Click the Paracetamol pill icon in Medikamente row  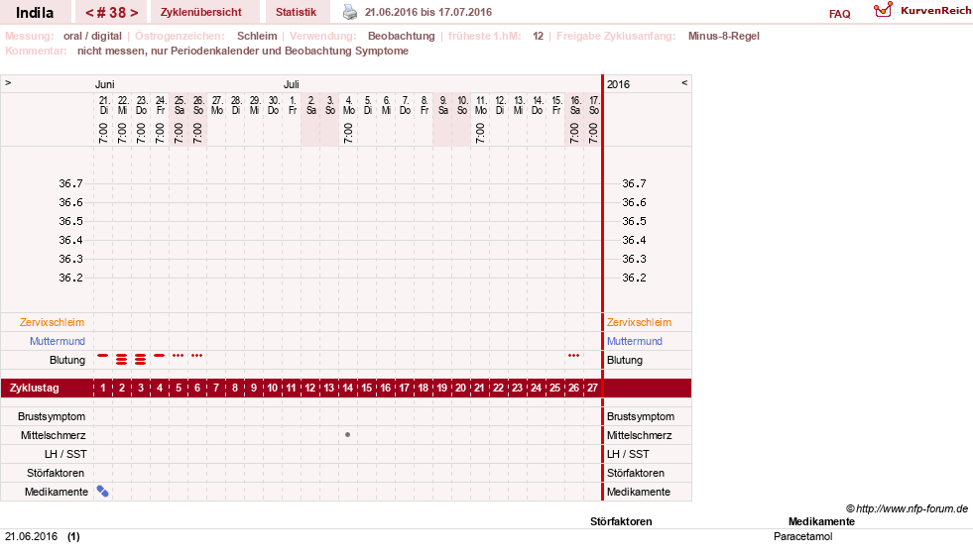pyautogui.click(x=103, y=492)
